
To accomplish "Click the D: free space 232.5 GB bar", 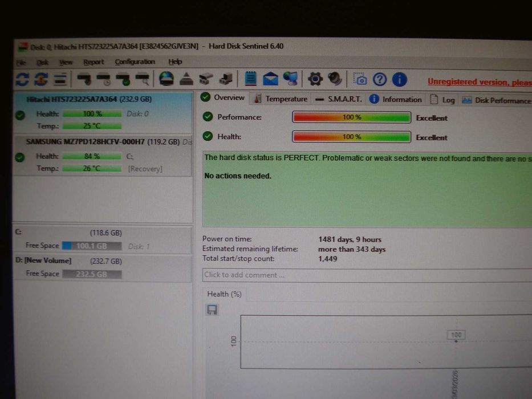I will coord(92,274).
